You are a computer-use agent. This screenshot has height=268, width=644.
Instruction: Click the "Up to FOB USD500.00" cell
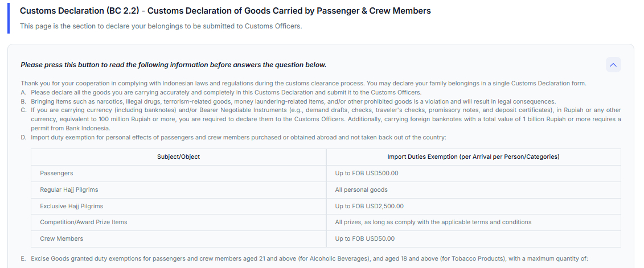tap(367, 173)
